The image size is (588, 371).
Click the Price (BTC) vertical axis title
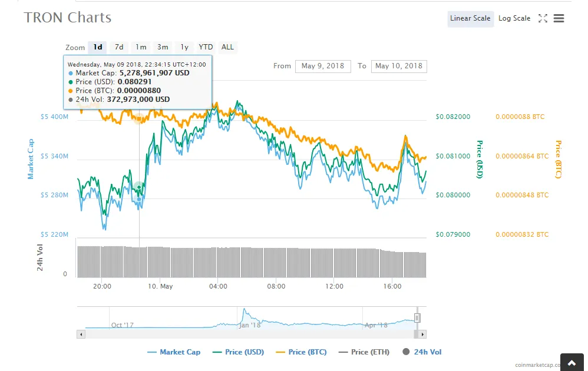pyautogui.click(x=559, y=159)
